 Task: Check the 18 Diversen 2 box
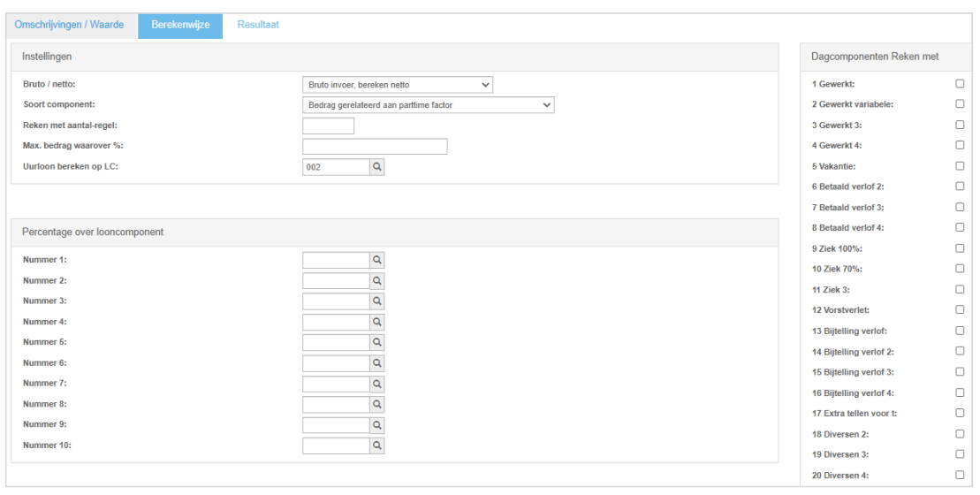click(x=960, y=434)
